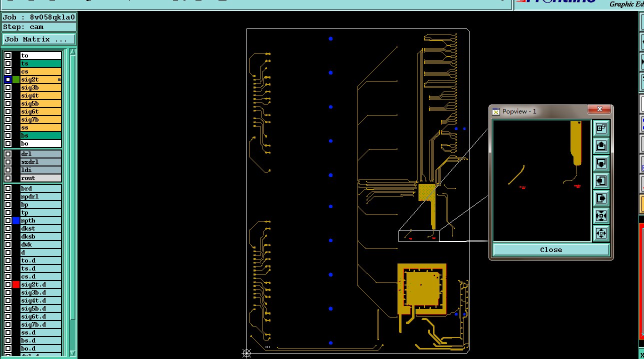Select the to.d layer name
This screenshot has width=644, height=359.
41,260
